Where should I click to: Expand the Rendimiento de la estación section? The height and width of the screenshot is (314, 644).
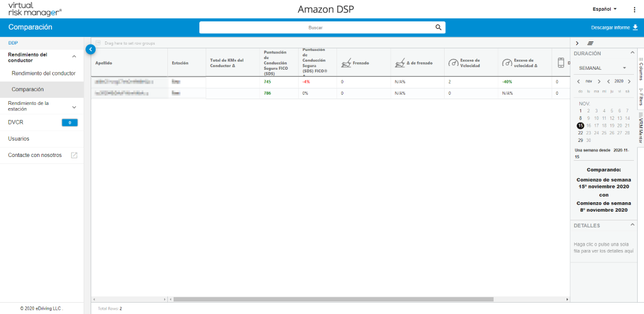tap(74, 107)
